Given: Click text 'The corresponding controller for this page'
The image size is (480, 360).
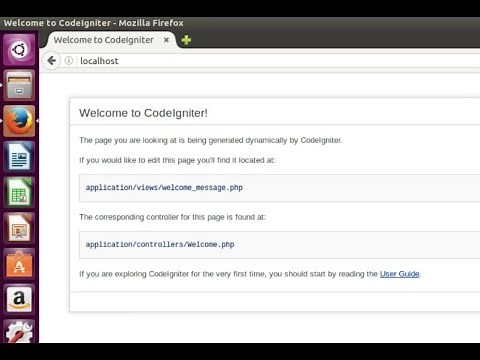Looking at the screenshot, I should [x=152, y=217].
